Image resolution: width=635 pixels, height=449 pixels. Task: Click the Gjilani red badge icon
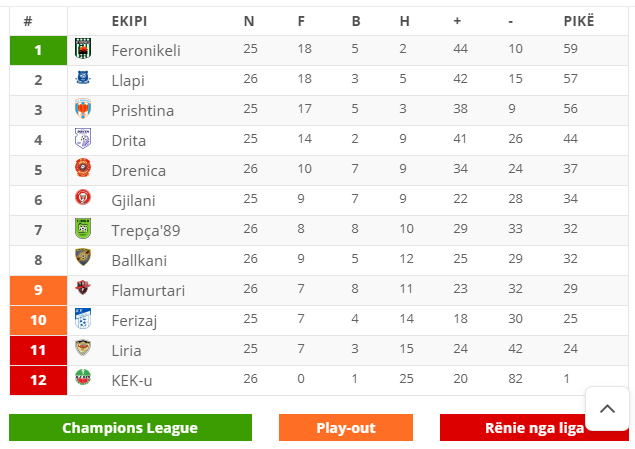click(x=83, y=198)
